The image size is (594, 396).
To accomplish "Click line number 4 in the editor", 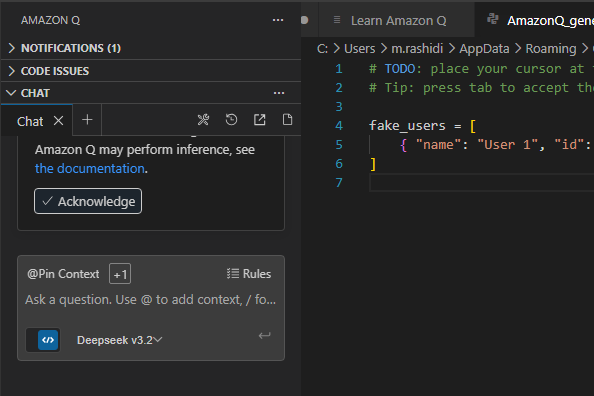I will click(339, 125).
